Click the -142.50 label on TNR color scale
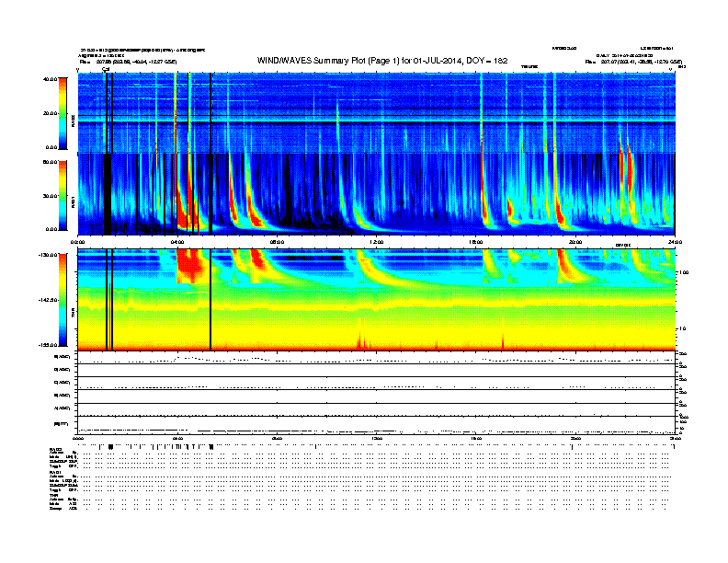The height and width of the screenshot is (563, 728). point(48,300)
